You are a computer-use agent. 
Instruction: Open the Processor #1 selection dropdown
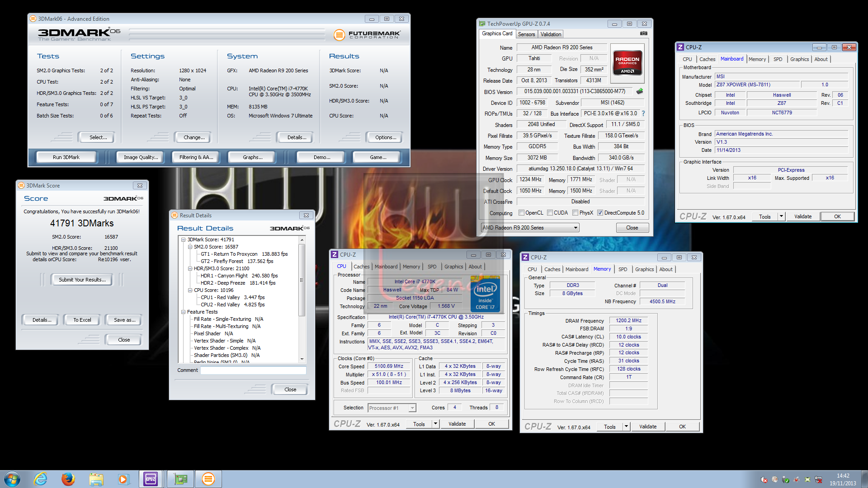pyautogui.click(x=392, y=408)
